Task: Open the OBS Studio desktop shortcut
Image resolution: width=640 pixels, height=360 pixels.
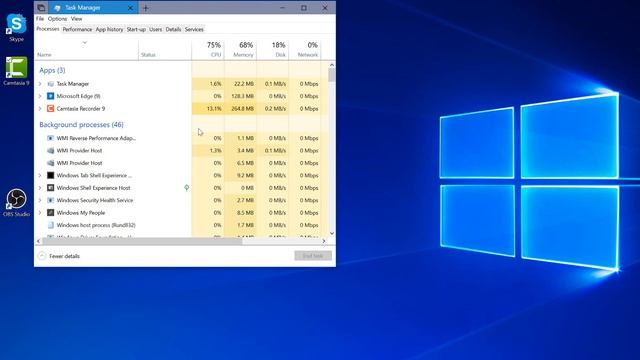Action: (x=16, y=202)
